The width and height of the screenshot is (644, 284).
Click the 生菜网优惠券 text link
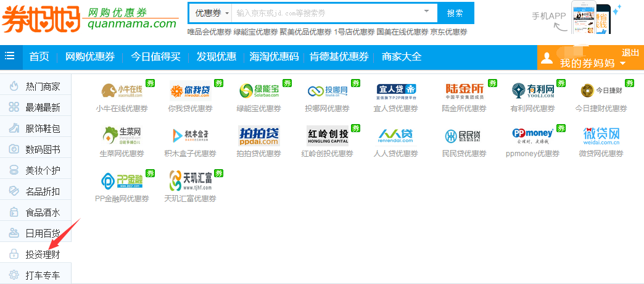point(122,154)
